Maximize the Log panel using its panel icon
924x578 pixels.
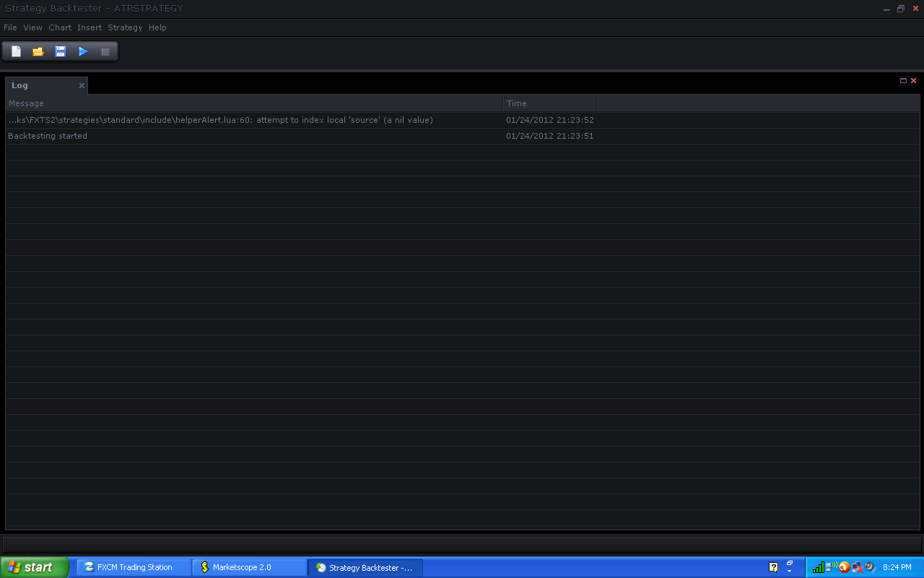click(x=903, y=81)
